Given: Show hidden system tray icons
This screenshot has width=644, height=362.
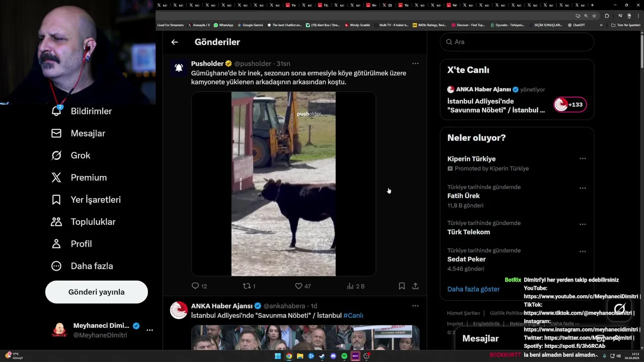Looking at the screenshot, I should pyautogui.click(x=597, y=356).
